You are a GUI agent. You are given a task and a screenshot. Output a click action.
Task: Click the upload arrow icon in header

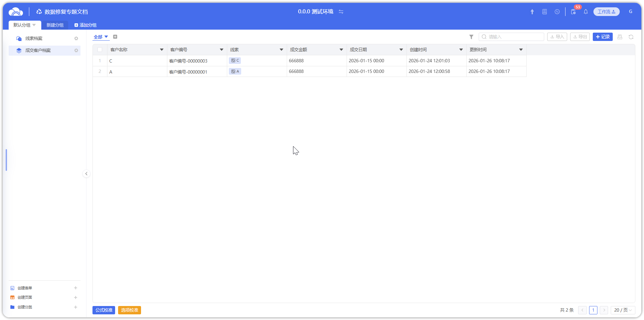[532, 12]
